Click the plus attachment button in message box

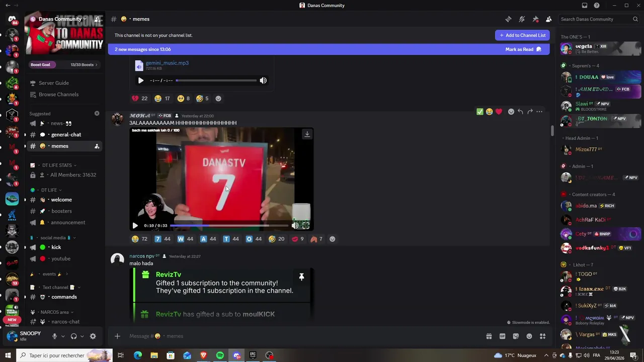click(117, 336)
